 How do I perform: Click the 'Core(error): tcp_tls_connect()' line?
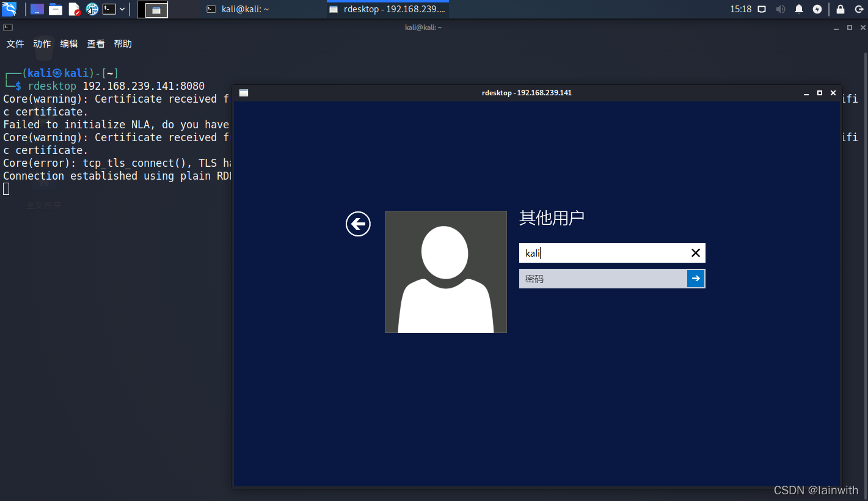[x=116, y=163]
